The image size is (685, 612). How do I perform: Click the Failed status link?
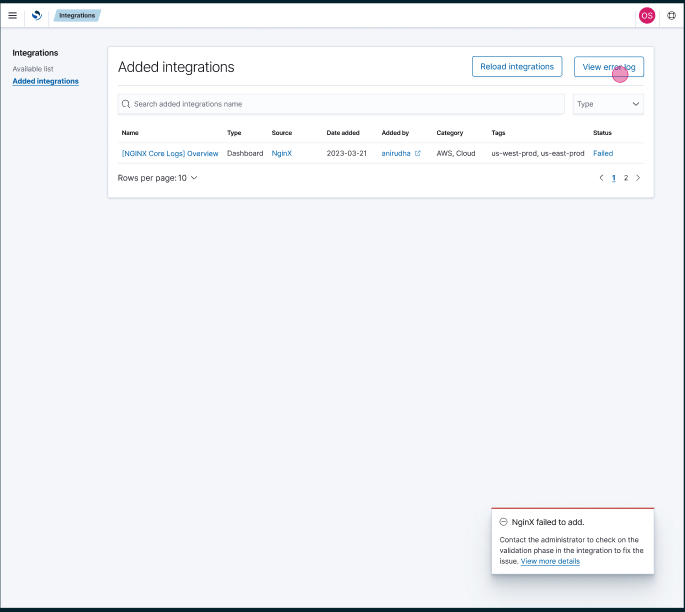603,153
